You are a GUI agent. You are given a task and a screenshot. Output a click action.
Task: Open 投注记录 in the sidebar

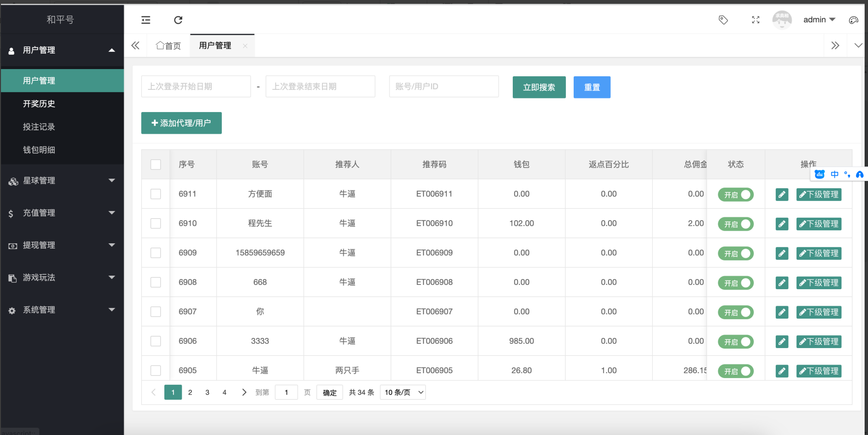(62, 127)
